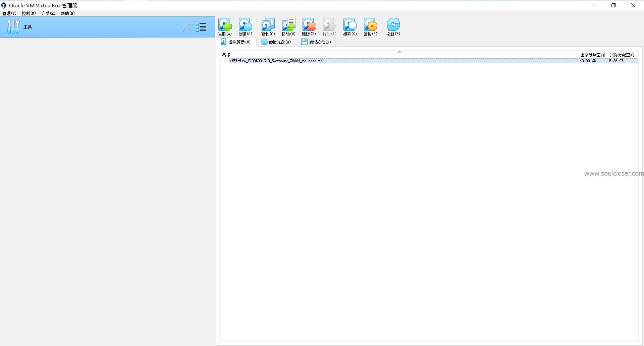Image resolution: width=644 pixels, height=346 pixels.
Task: Switch to the 虚拟软盘(F) tab
Action: [x=316, y=42]
